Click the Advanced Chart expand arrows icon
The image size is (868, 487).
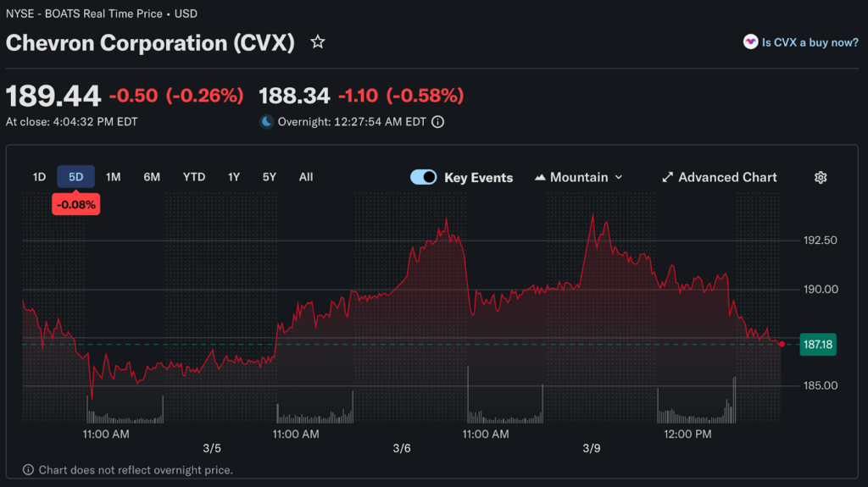668,177
